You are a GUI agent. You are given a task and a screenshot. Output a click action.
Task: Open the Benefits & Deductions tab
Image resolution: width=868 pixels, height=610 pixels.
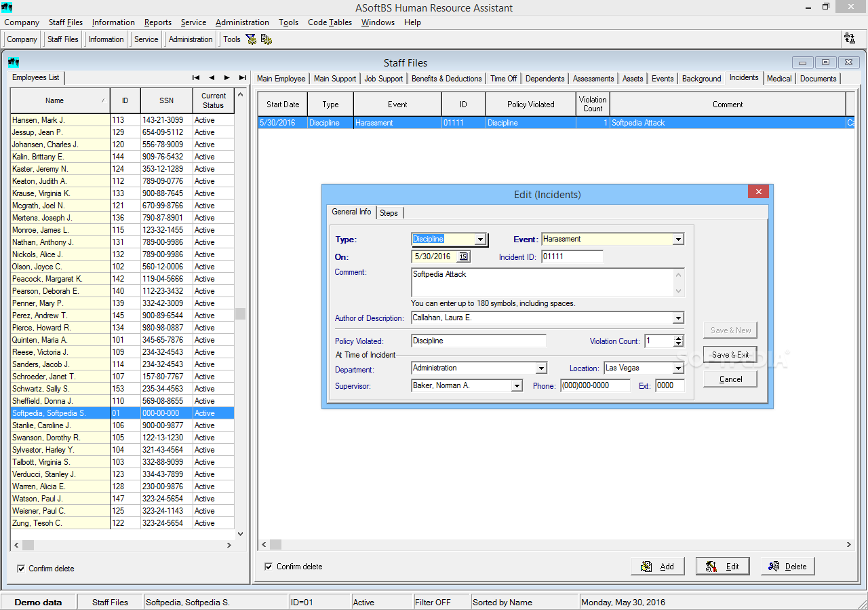pyautogui.click(x=446, y=79)
